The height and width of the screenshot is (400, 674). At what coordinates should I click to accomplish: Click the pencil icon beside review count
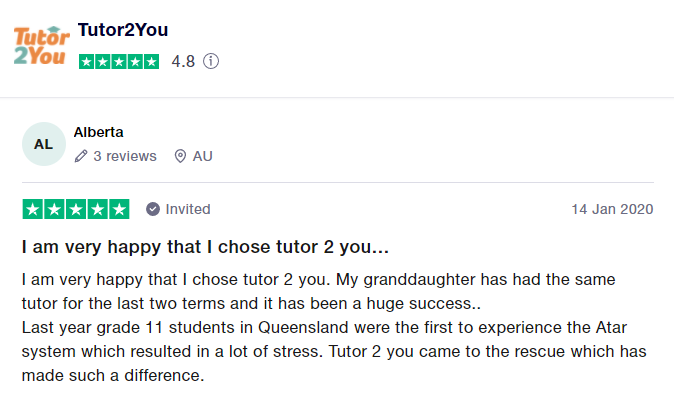(81, 156)
